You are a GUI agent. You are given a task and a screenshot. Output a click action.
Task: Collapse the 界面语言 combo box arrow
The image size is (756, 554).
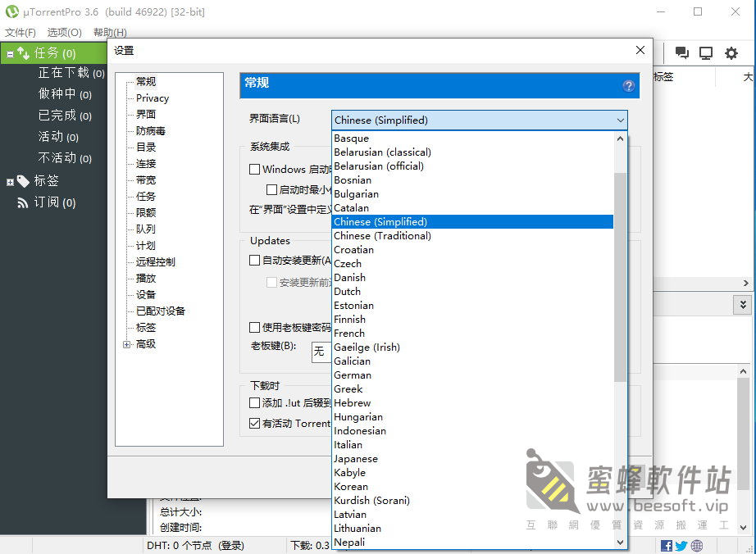(x=620, y=120)
